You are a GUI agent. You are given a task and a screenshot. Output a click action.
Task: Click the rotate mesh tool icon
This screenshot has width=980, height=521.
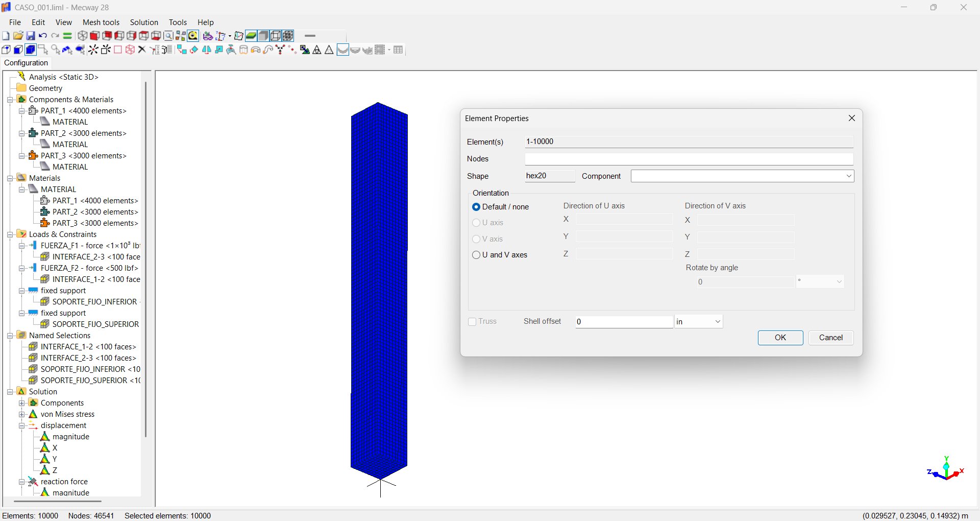pos(194,50)
